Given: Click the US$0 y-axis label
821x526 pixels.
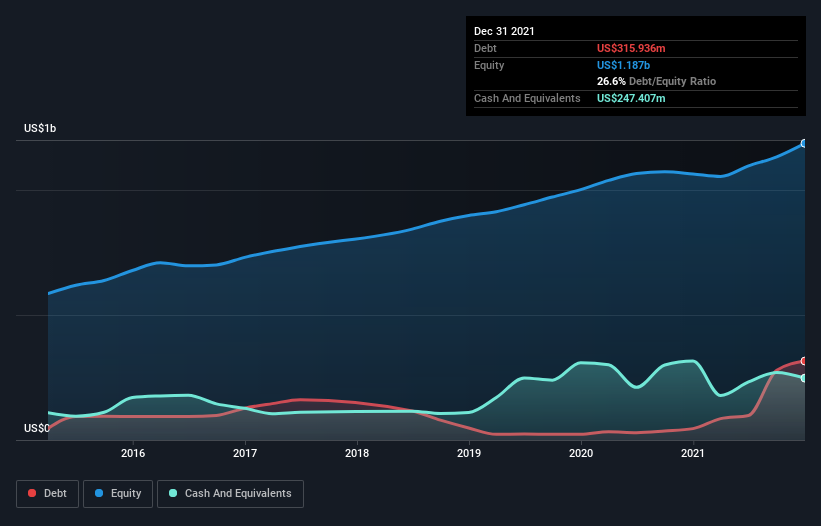Looking at the screenshot, I should (37, 428).
